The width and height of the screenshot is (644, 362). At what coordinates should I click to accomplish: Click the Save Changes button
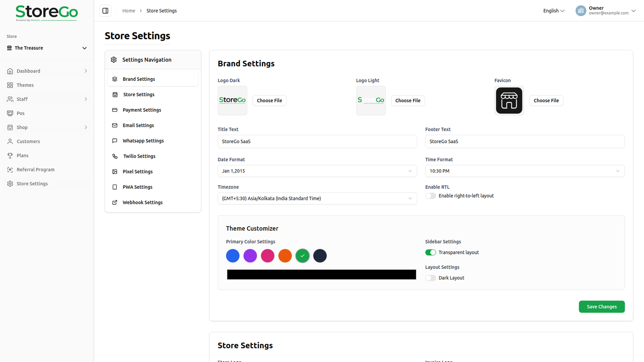click(601, 307)
